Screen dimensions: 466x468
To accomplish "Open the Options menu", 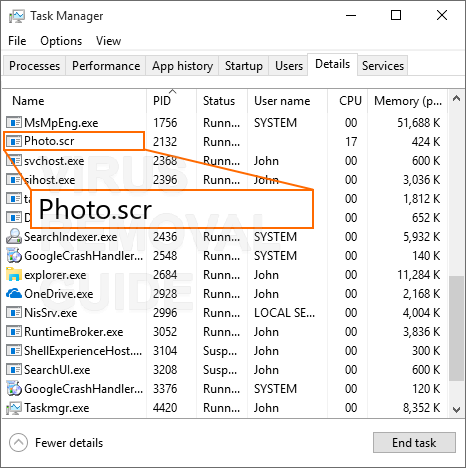I will point(61,41).
